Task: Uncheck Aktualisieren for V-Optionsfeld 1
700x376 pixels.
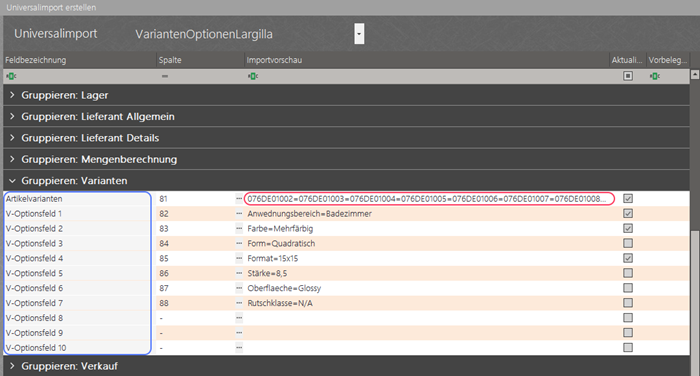Action: (x=628, y=213)
